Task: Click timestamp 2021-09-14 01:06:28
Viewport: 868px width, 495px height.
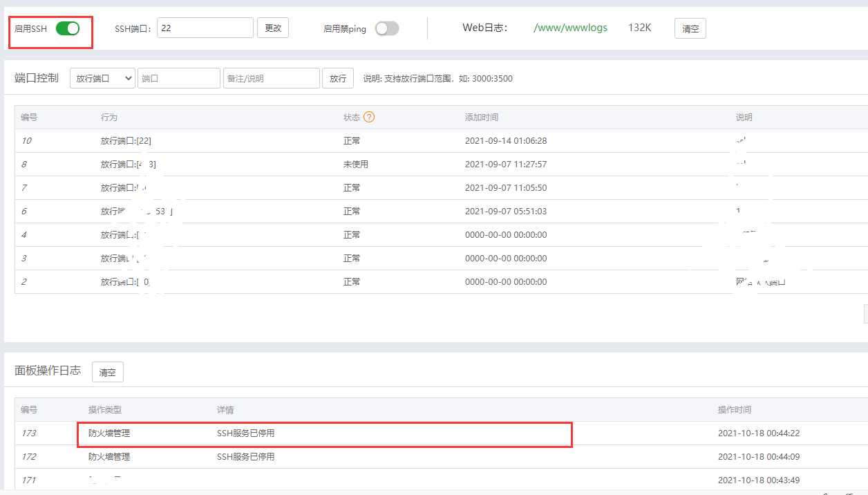Action: click(506, 140)
